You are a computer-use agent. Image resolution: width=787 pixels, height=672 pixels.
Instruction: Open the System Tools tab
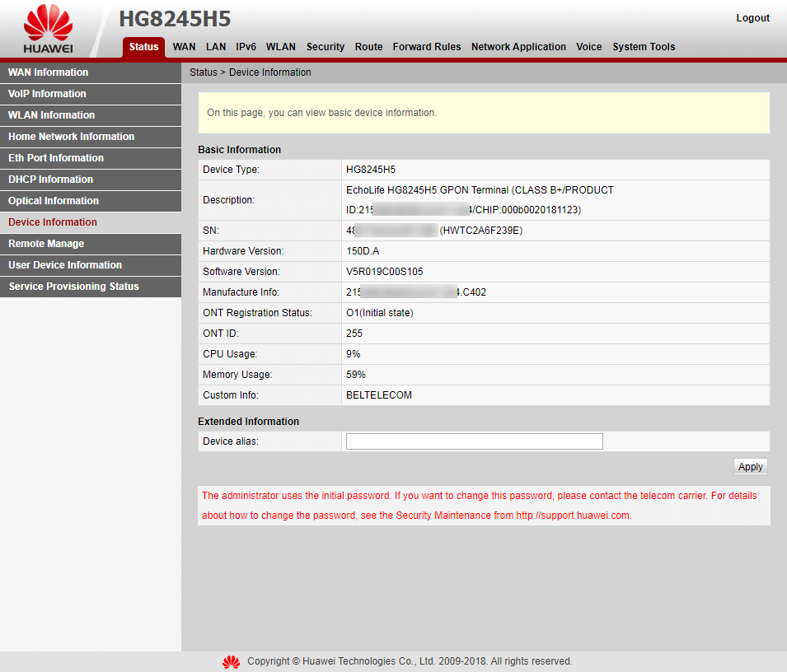coord(644,47)
